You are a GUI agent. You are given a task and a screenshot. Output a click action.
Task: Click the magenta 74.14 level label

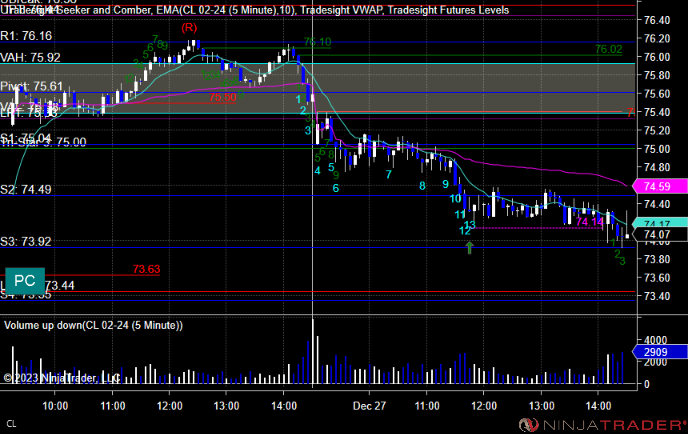pyautogui.click(x=590, y=222)
